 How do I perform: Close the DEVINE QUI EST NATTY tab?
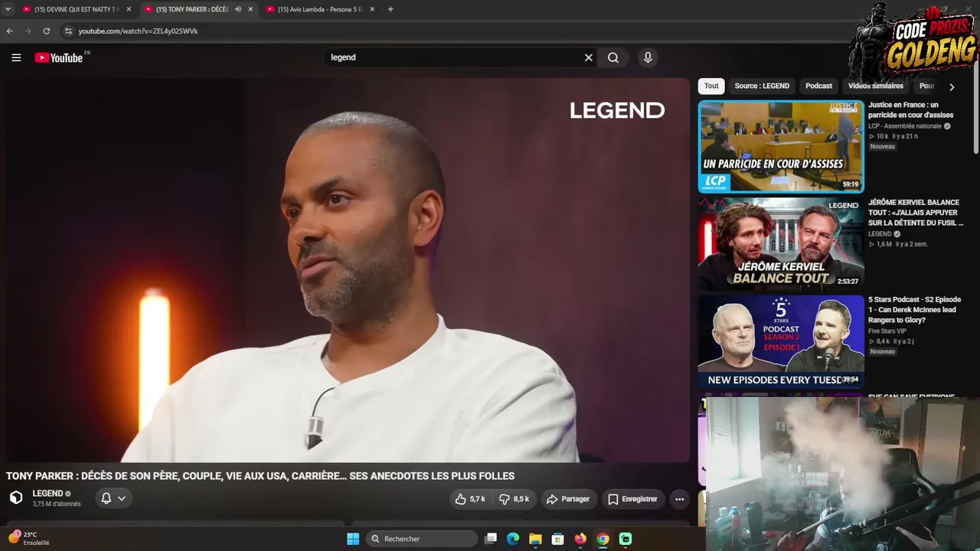129,9
